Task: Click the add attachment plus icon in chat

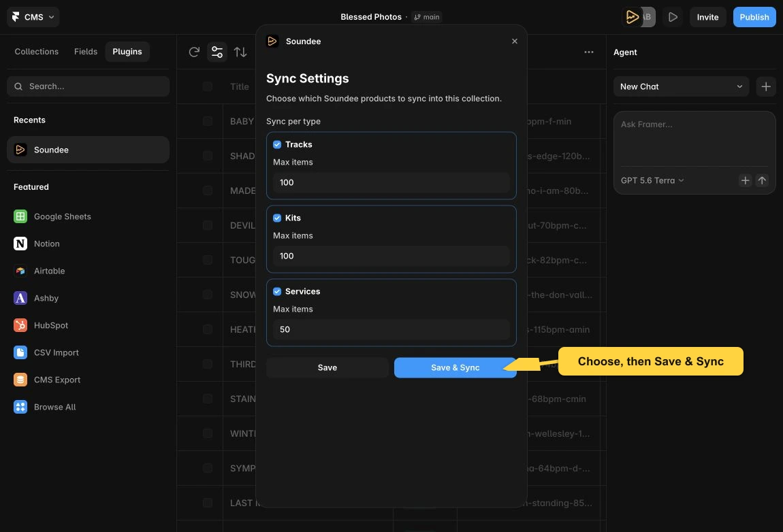Action: 745,181
